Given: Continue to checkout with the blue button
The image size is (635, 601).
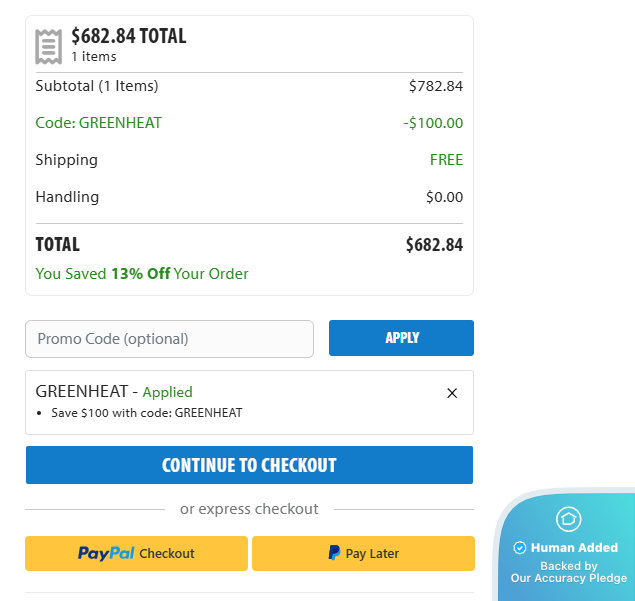Looking at the screenshot, I should click(x=249, y=465).
